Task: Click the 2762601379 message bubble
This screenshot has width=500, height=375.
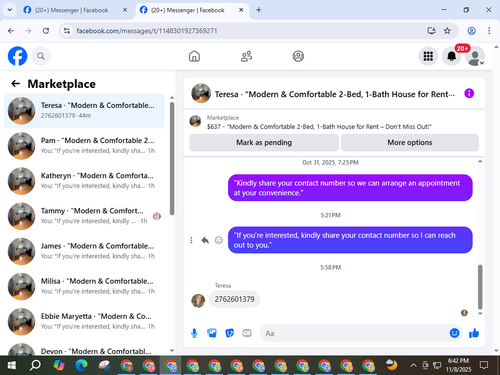Action: point(234,299)
